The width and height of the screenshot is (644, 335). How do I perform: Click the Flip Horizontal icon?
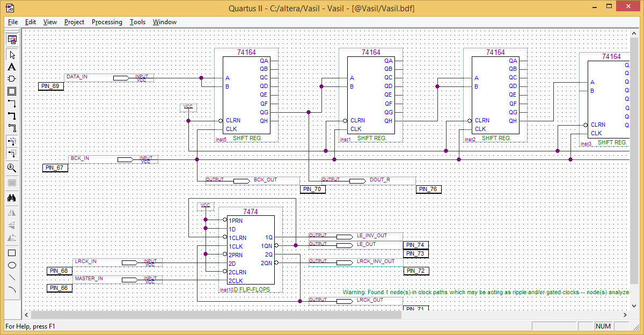coord(12,213)
